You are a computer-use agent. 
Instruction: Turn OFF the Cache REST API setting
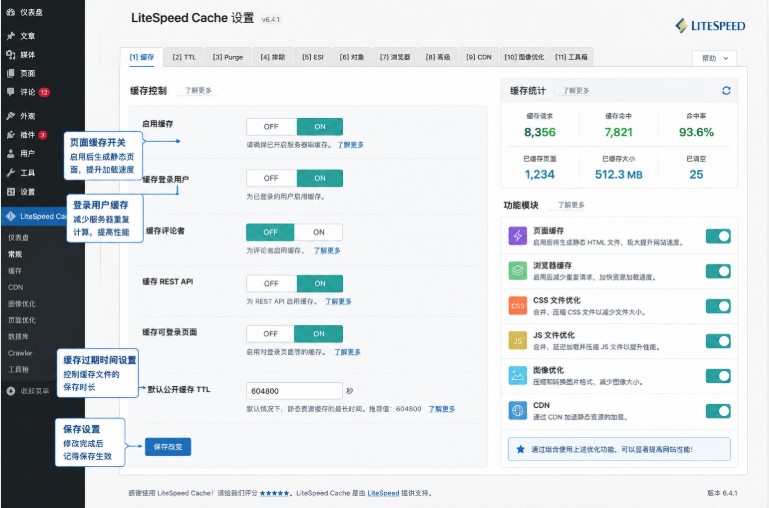pos(271,283)
